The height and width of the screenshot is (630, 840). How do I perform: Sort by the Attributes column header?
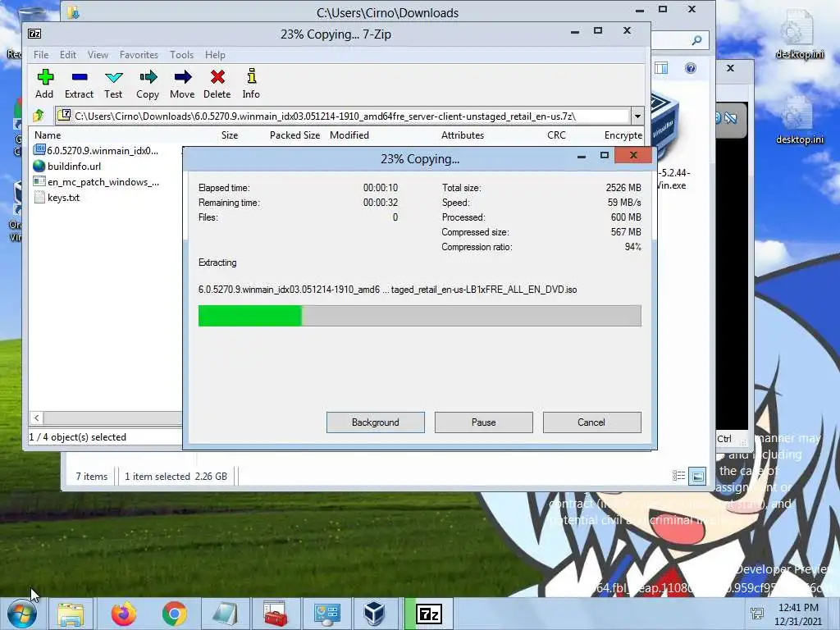(x=463, y=135)
